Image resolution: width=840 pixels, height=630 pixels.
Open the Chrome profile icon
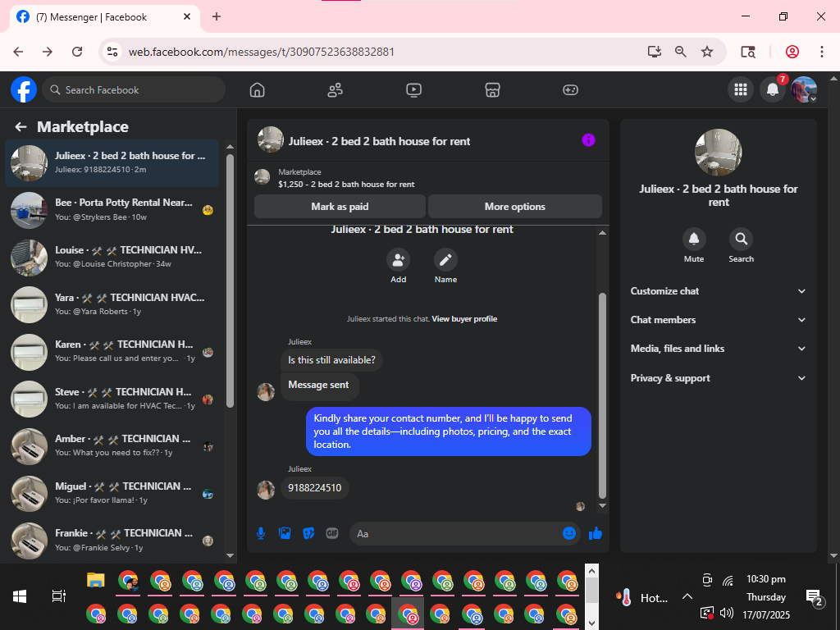click(792, 52)
